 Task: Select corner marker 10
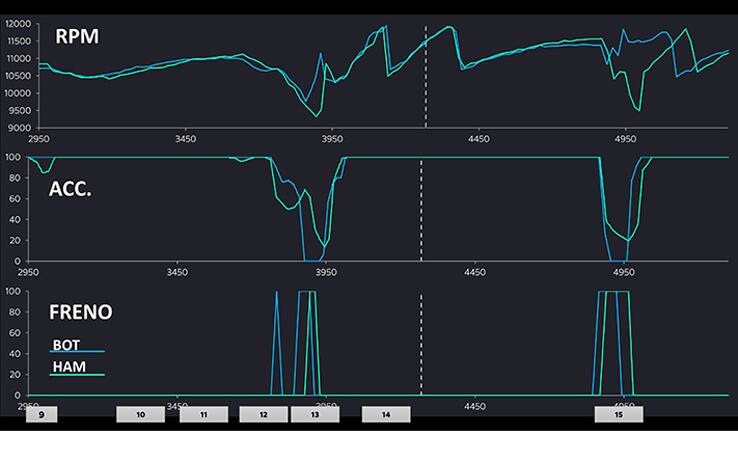140,414
